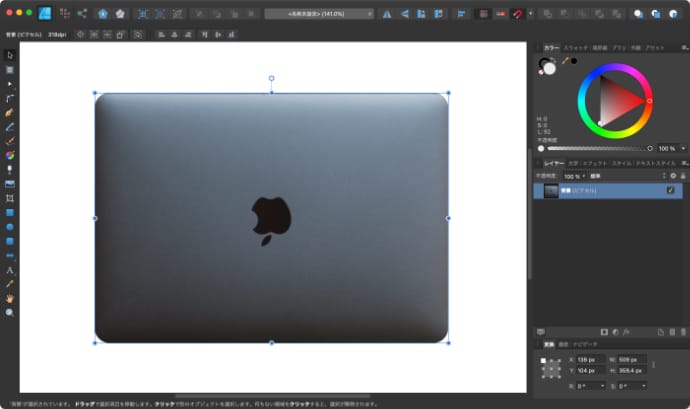The image size is (690, 409).
Task: Select the Crop tool
Action: (x=10, y=199)
